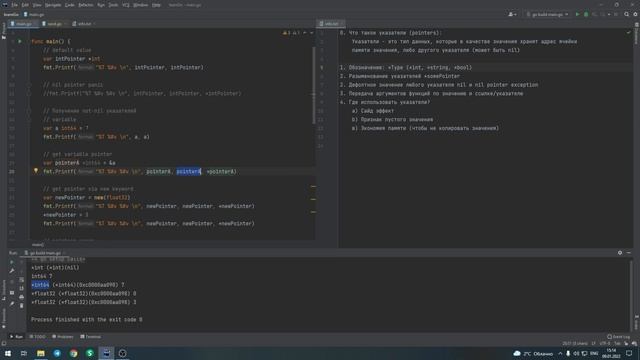
Task: Select the right split editor tab
Action: 331,24
